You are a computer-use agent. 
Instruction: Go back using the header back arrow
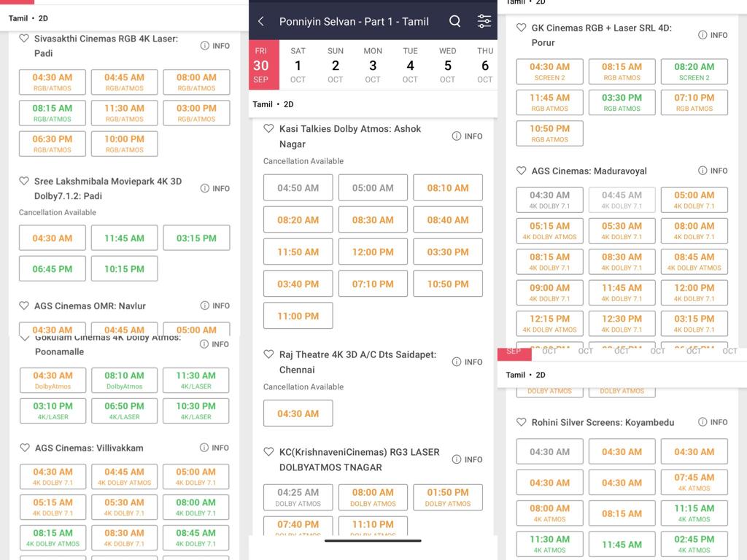click(x=260, y=21)
